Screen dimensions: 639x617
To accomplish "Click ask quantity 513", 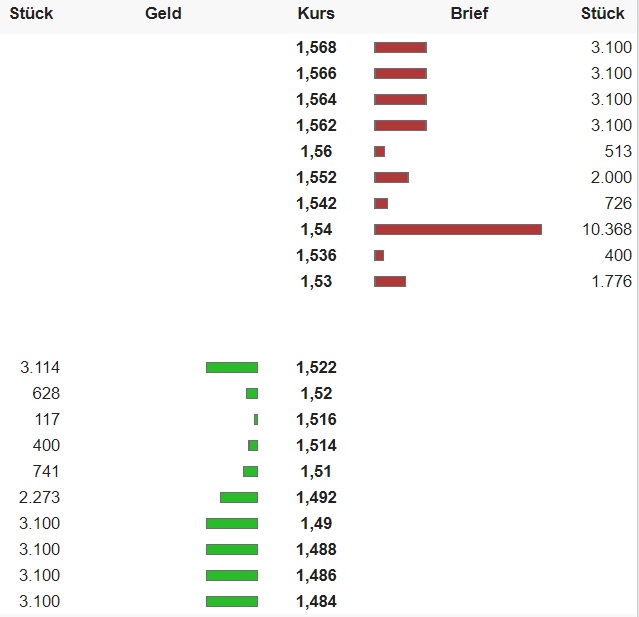I will (x=618, y=152).
